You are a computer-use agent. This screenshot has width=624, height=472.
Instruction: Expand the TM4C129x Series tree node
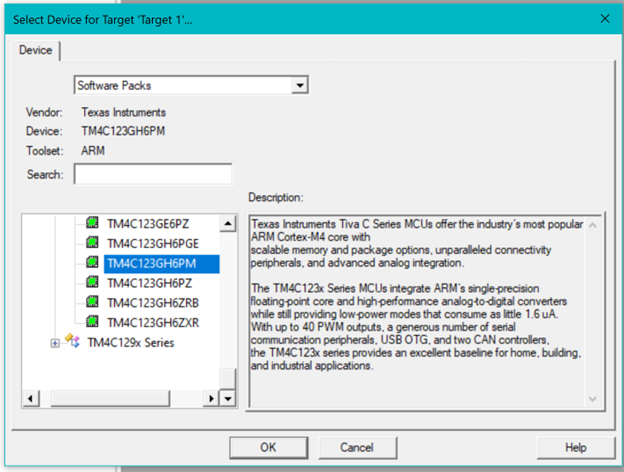[x=54, y=343]
